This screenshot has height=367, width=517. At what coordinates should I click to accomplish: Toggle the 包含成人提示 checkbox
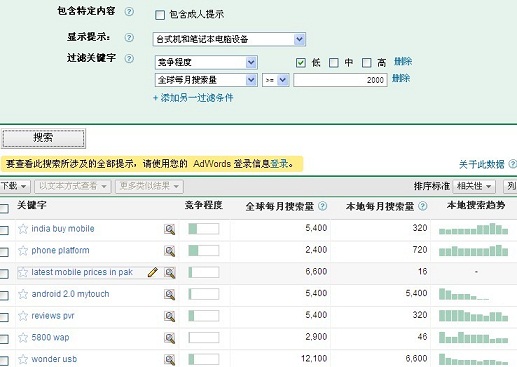[160, 15]
